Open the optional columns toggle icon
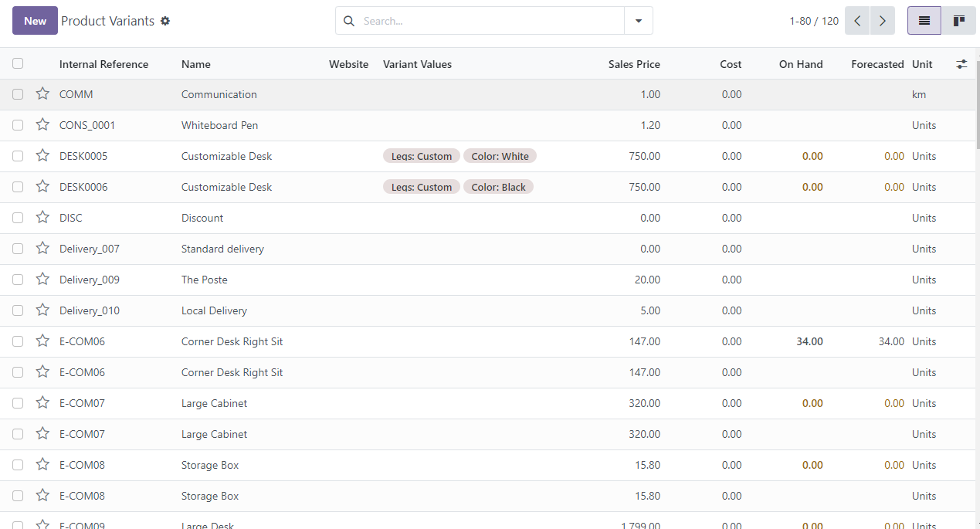The height and width of the screenshot is (529, 980). pyautogui.click(x=961, y=64)
